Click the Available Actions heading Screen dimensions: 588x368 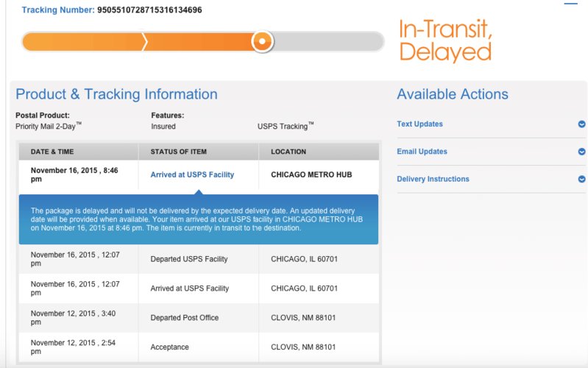[x=453, y=94]
